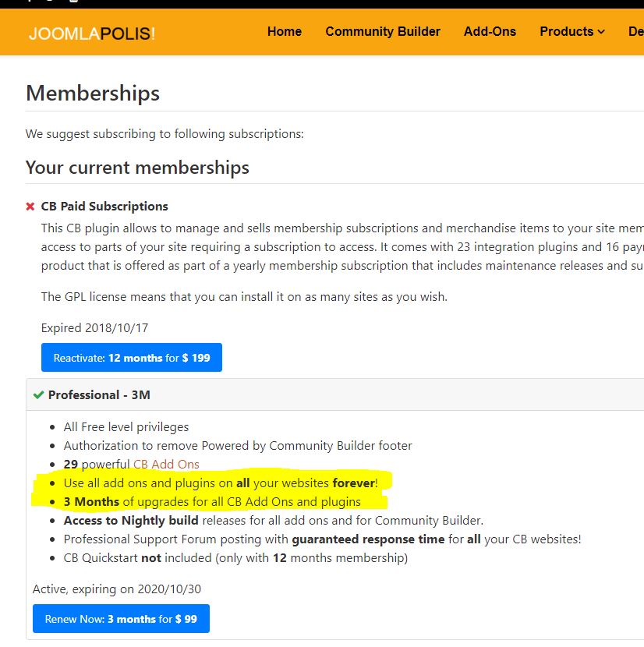Viewport: 644px width, 647px height.
Task: Click the Joomlapolis logo
Action: 92,34
